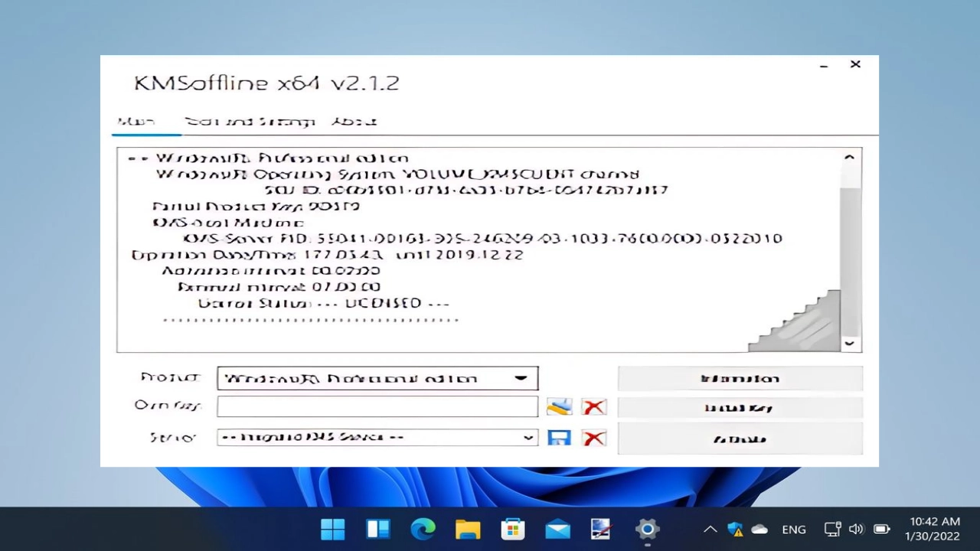Click the volume speaker tray icon
Viewport: 980px width, 551px height.
tap(857, 529)
